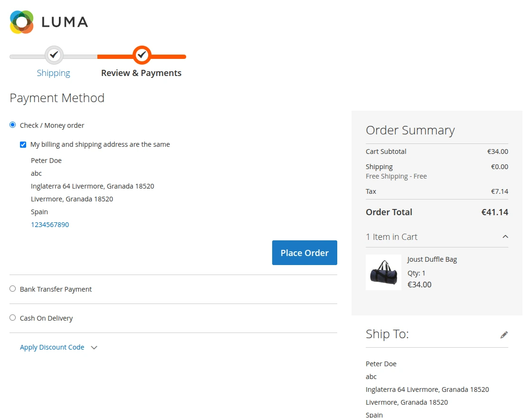This screenshot has width=532, height=418.
Task: Click the Joust Duffle Bag product name
Action: 432,259
